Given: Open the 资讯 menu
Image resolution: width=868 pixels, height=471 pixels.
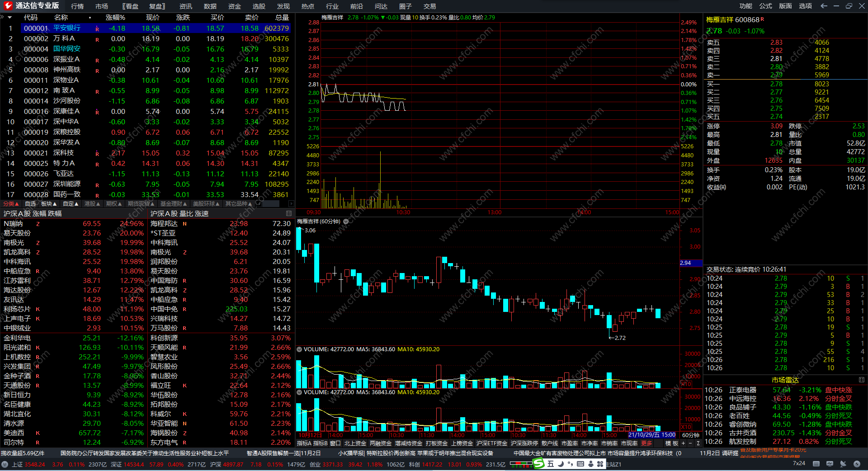Looking at the screenshot, I should click(186, 6).
